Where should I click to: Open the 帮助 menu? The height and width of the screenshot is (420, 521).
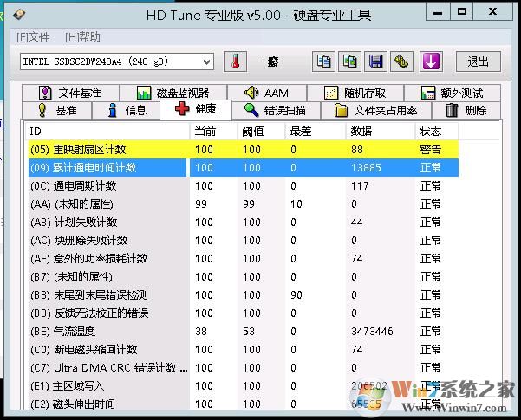pos(82,37)
